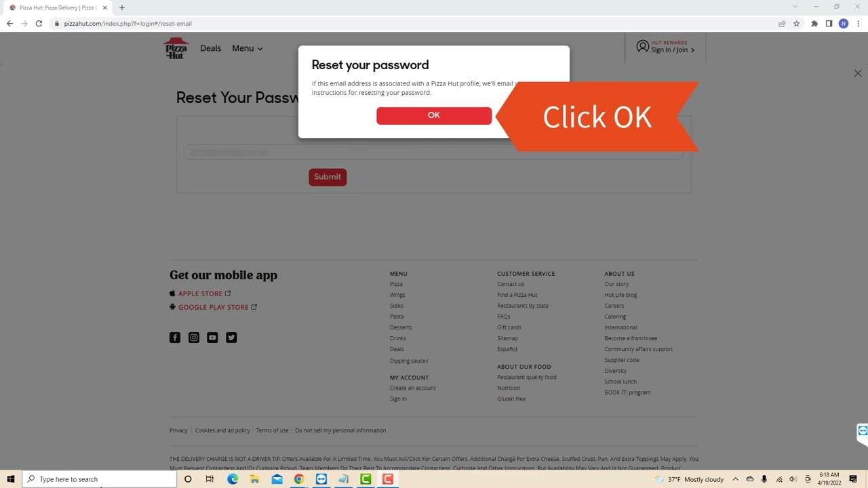Image resolution: width=868 pixels, height=488 pixels.
Task: Switch to Español link
Action: coord(507,349)
